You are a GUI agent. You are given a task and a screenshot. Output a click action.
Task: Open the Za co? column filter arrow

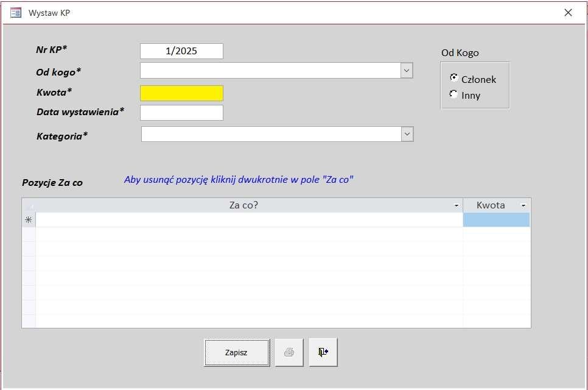click(457, 205)
